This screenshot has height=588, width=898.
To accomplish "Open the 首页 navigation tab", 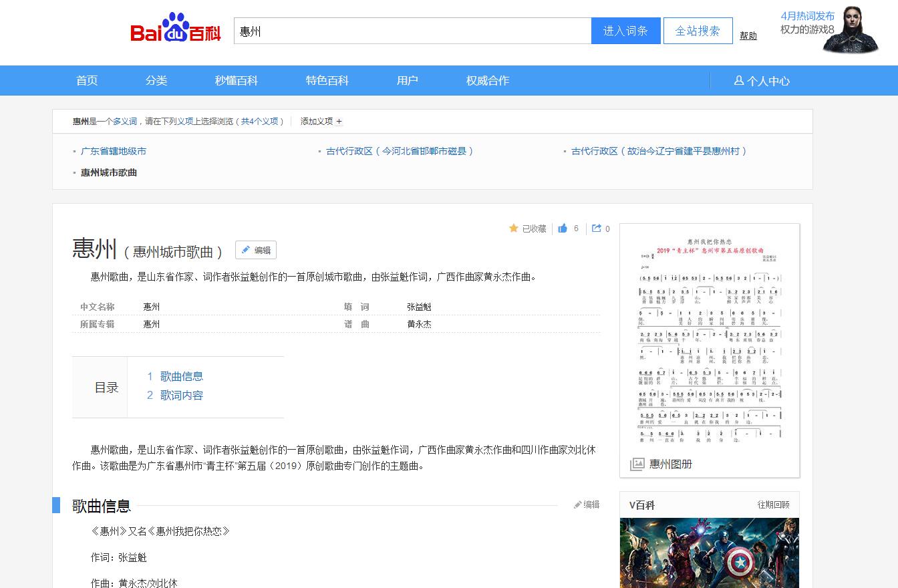I will tap(87, 81).
